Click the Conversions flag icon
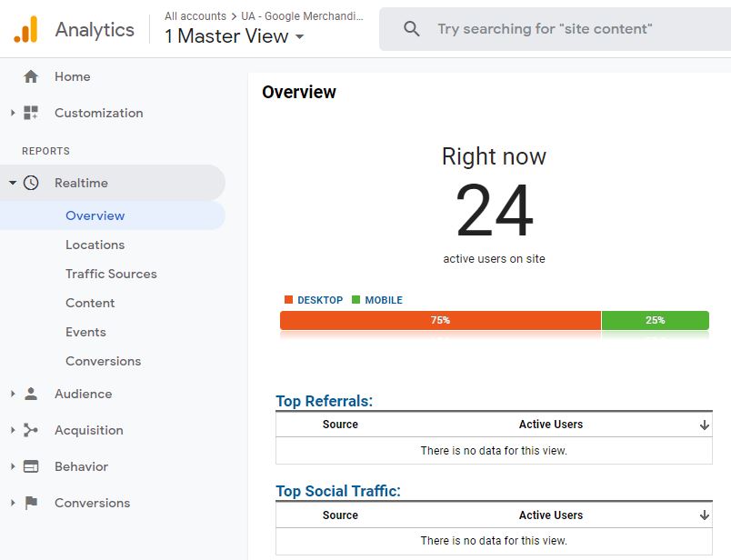This screenshot has height=560, width=731. click(x=31, y=503)
